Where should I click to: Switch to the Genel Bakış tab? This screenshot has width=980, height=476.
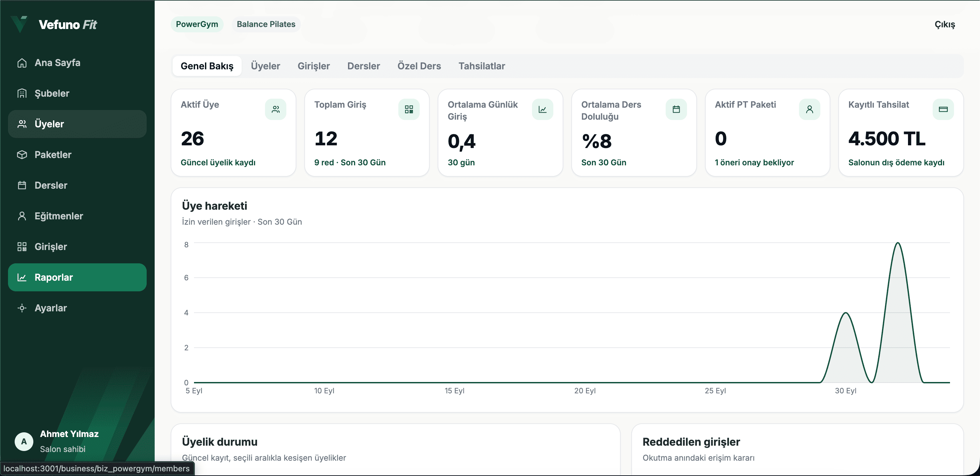(207, 66)
